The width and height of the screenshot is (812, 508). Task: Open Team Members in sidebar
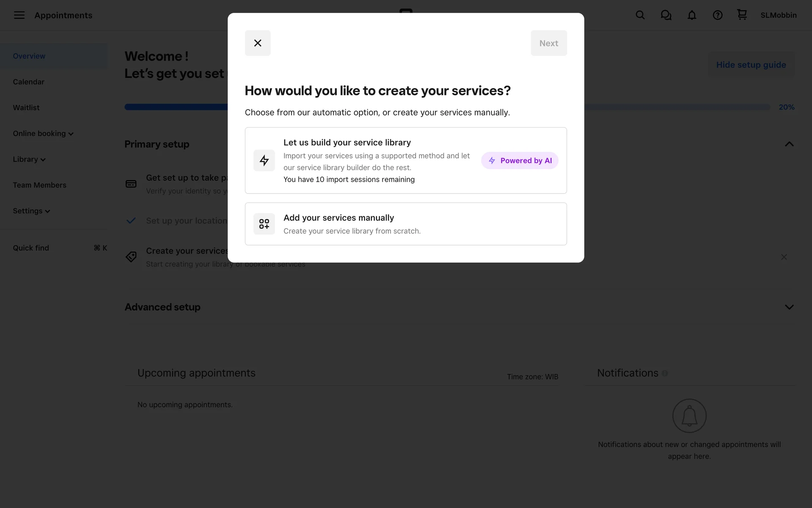[x=39, y=185]
